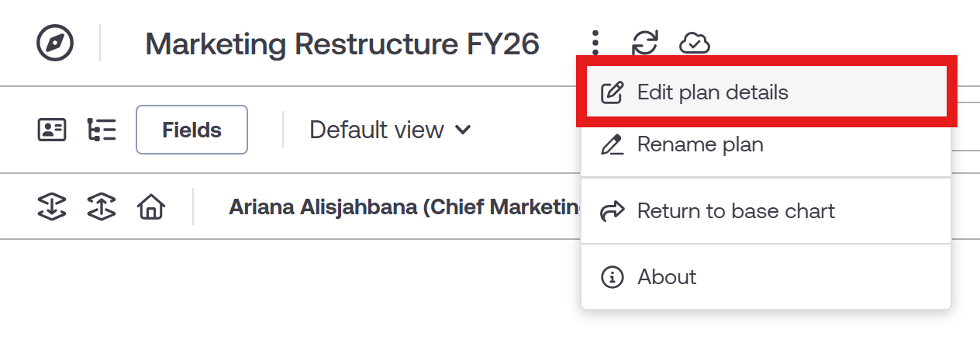Click the Ariana Alisjahbana breadcrumb link
The image size is (980, 354).
405,207
